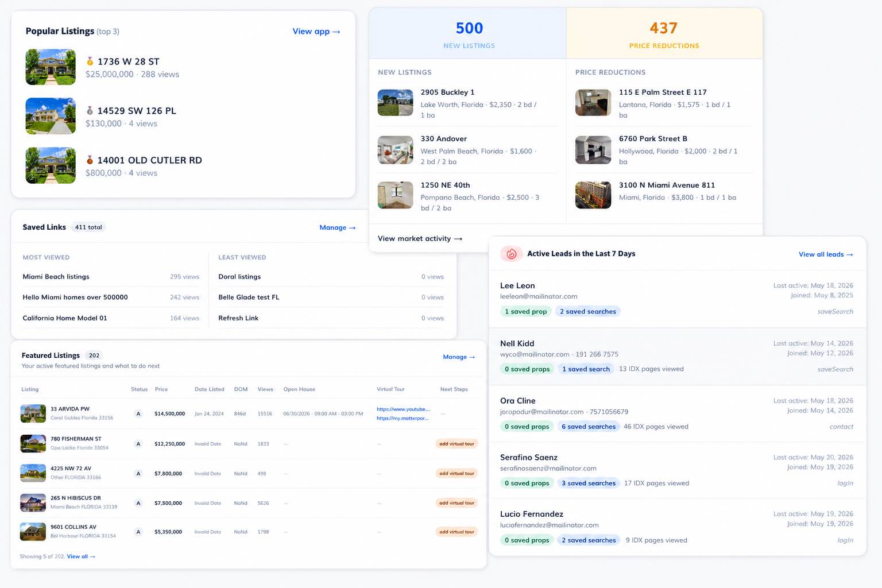Select lead name Lucio Fernandez
Viewport: 882px width, 588px height.
point(532,514)
